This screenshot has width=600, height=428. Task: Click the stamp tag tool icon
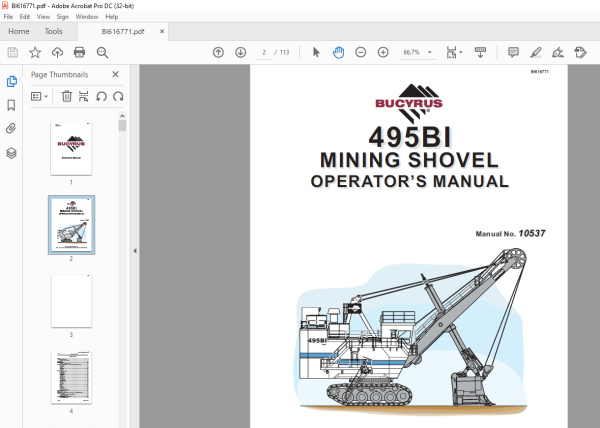[580, 52]
